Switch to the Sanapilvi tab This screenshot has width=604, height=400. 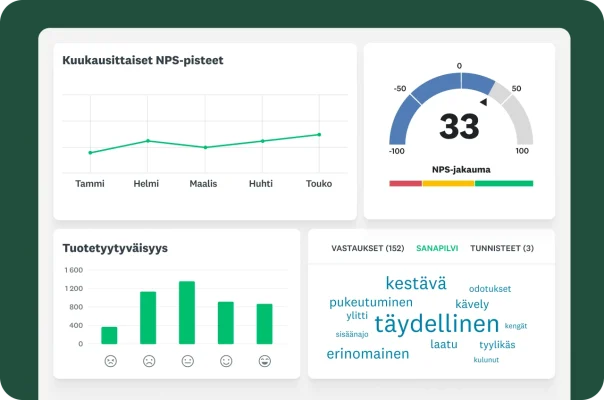pyautogui.click(x=437, y=248)
